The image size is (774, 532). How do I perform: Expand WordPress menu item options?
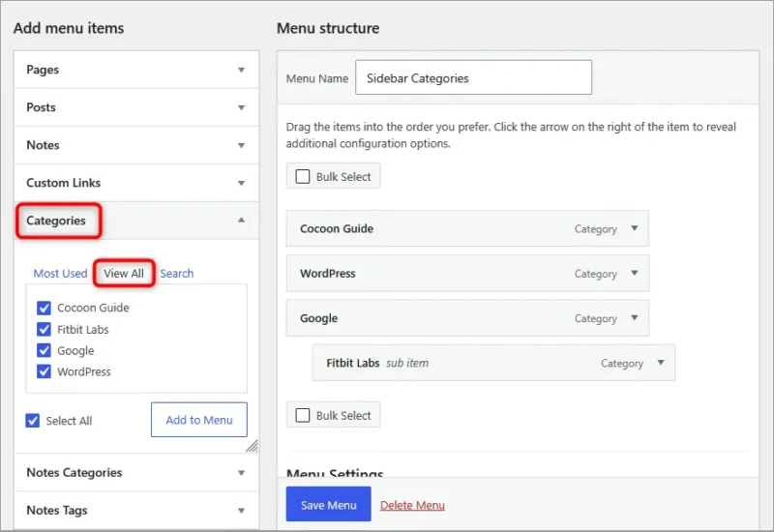635,273
